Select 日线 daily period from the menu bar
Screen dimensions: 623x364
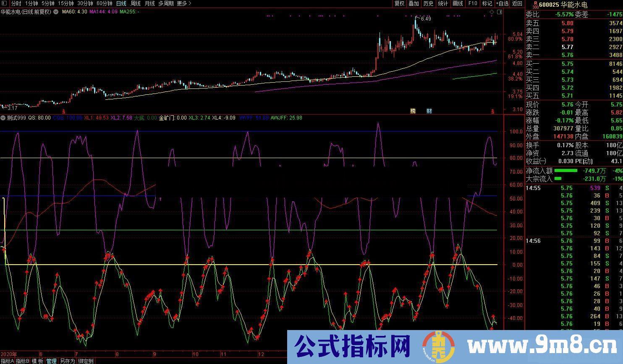tap(120, 3)
